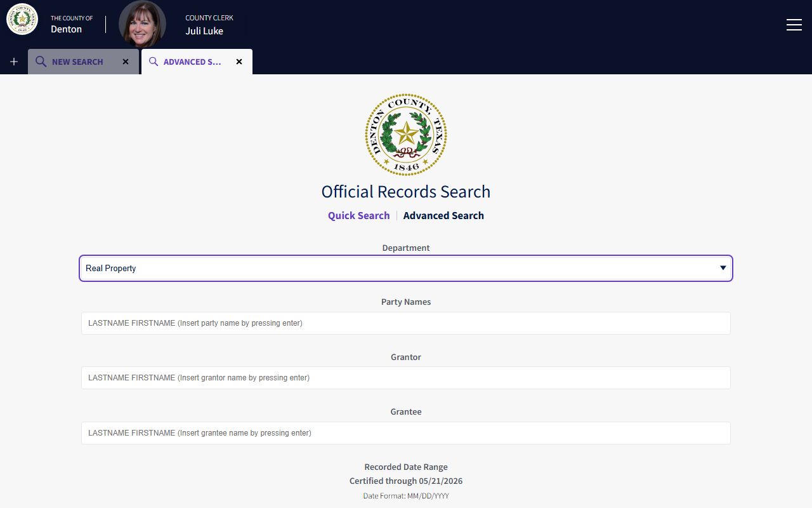The image size is (812, 508).
Task: Focus the Grantee name field
Action: pos(406,433)
